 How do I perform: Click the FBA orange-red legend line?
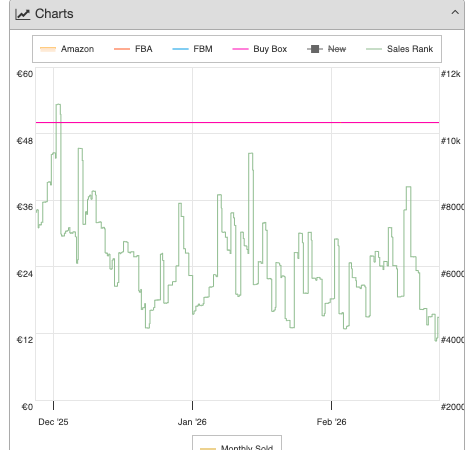tap(122, 49)
